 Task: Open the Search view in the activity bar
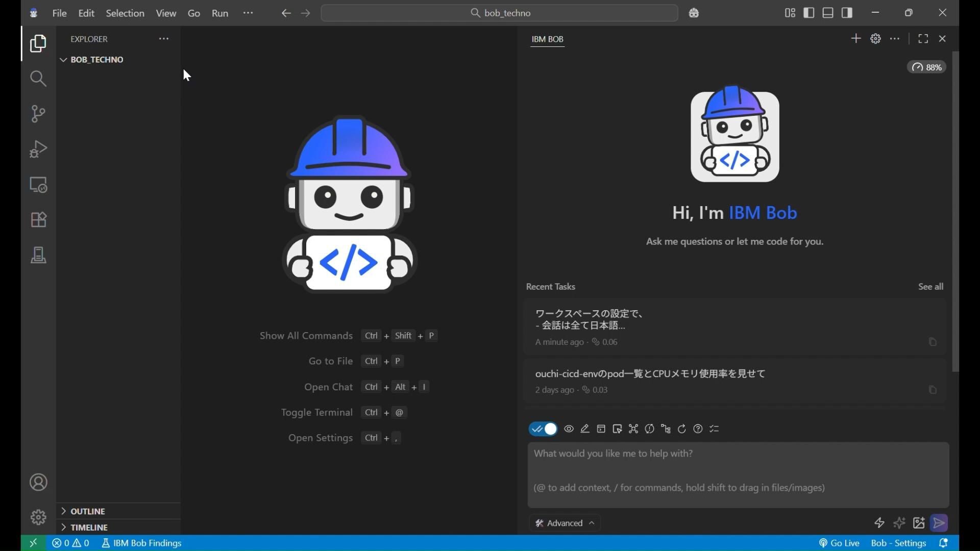pyautogui.click(x=38, y=79)
